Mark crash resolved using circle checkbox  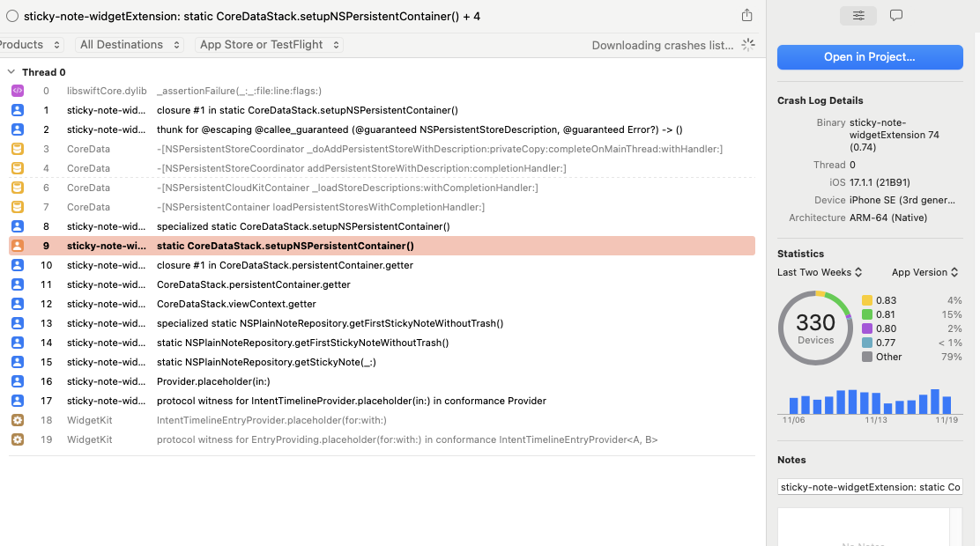click(x=11, y=16)
